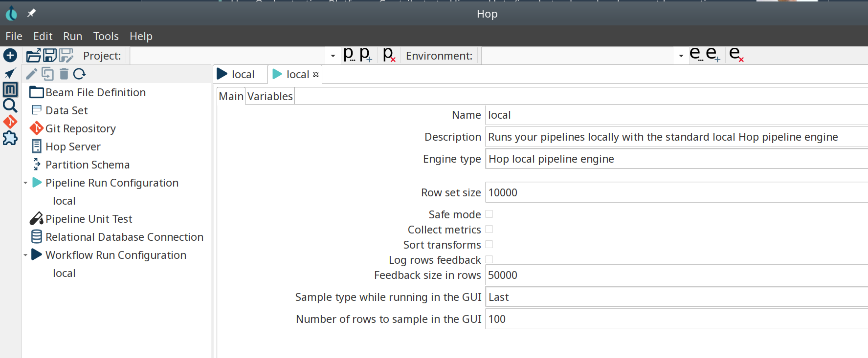868x358 pixels.
Task: Refresh the metadata tree
Action: [x=80, y=74]
